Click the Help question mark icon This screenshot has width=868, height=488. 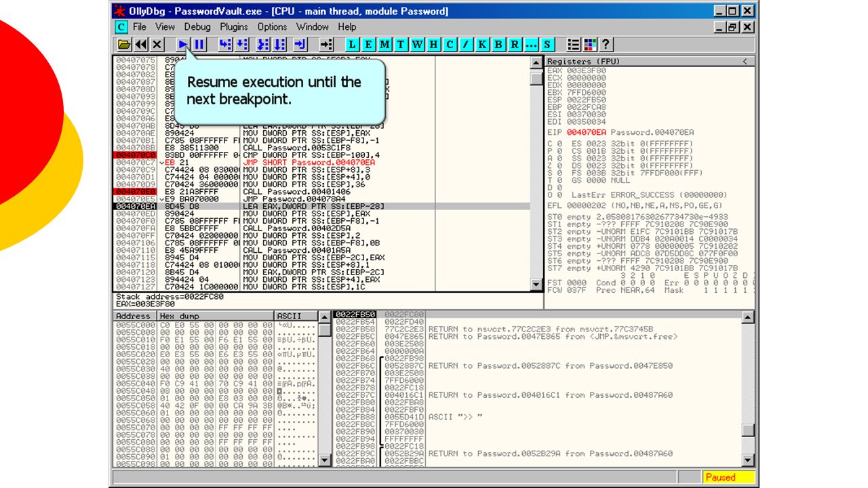(x=606, y=44)
